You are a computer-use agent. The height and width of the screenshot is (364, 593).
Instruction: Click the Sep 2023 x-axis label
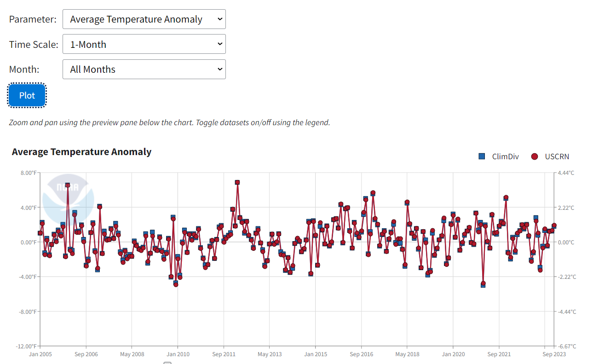pos(554,354)
